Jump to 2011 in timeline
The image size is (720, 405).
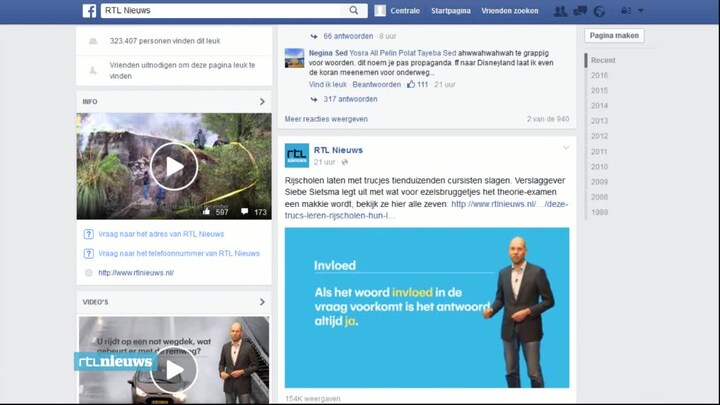tap(599, 152)
